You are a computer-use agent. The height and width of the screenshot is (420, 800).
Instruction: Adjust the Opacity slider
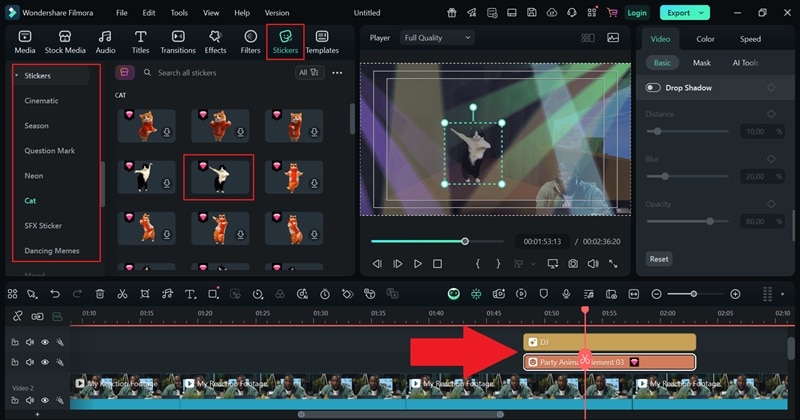[x=710, y=221]
